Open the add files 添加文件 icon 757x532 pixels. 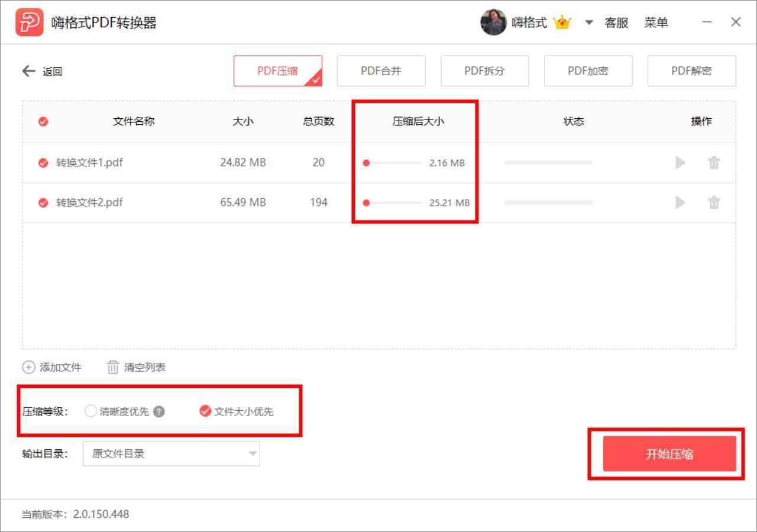click(28, 367)
